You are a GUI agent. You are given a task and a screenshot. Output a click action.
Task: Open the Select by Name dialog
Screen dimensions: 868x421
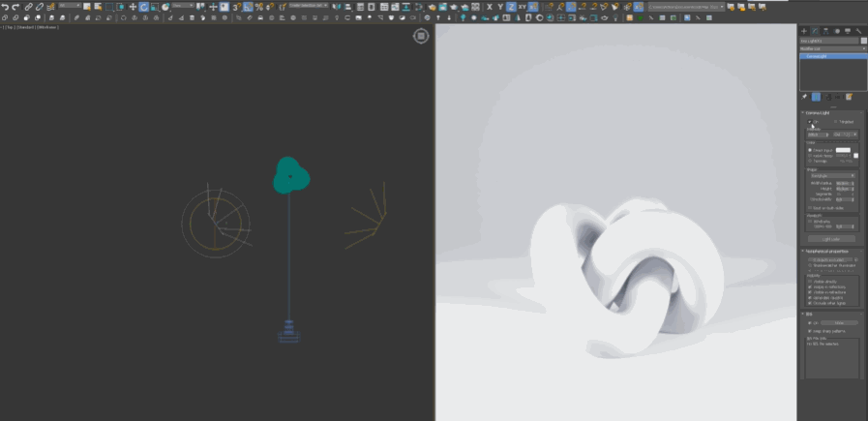tap(98, 7)
